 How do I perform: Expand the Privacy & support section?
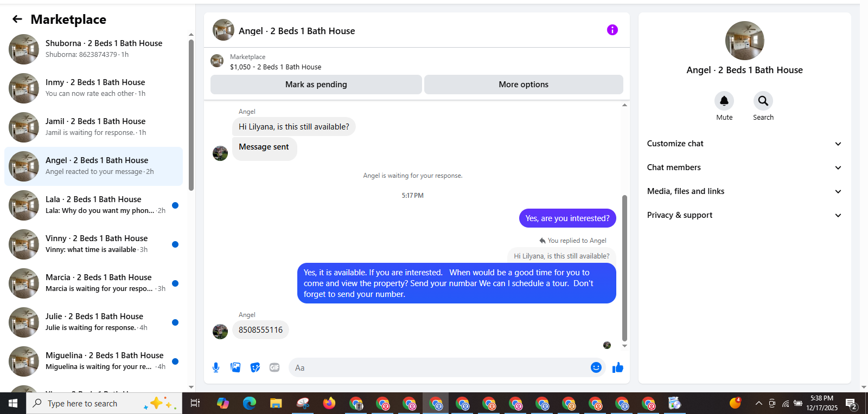pyautogui.click(x=744, y=215)
